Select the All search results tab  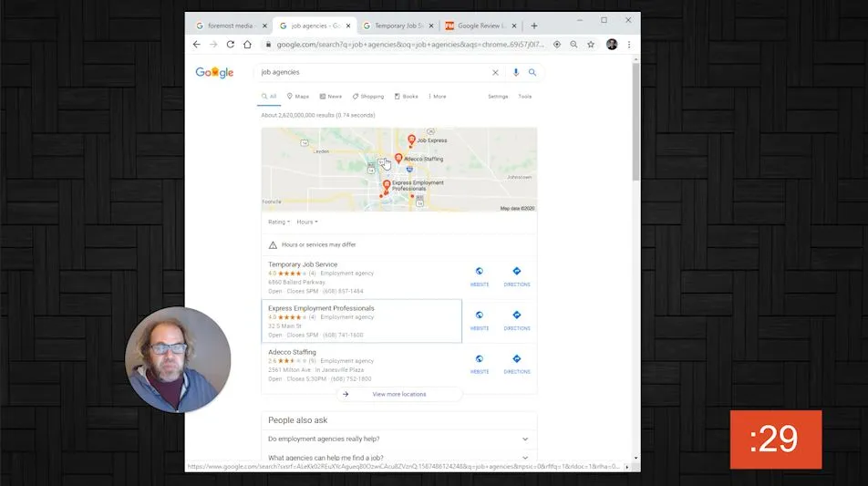269,97
